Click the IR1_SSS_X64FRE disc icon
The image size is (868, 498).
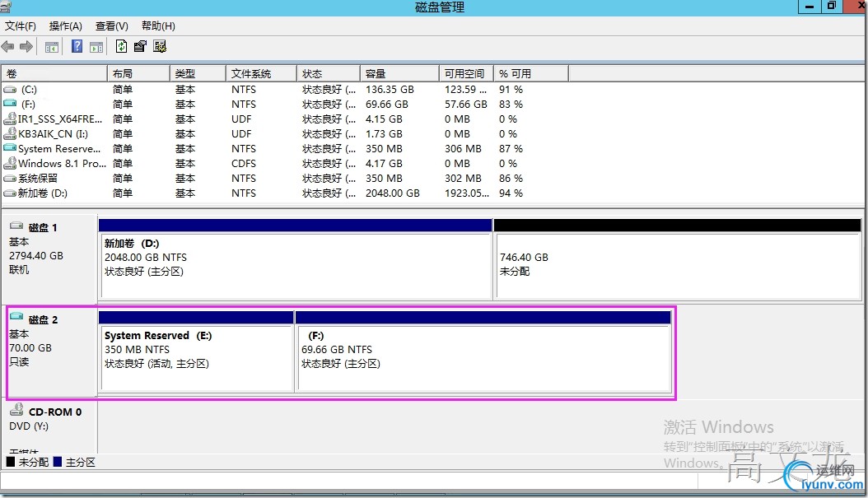(10, 119)
